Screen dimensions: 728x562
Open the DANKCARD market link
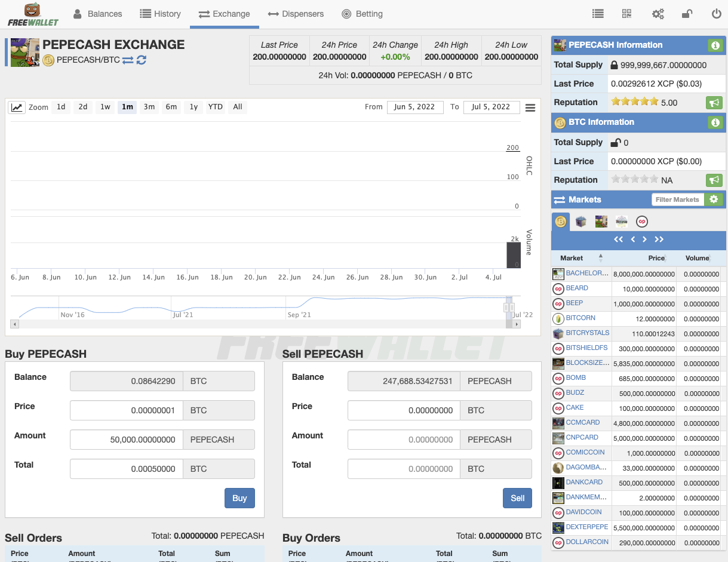[584, 482]
